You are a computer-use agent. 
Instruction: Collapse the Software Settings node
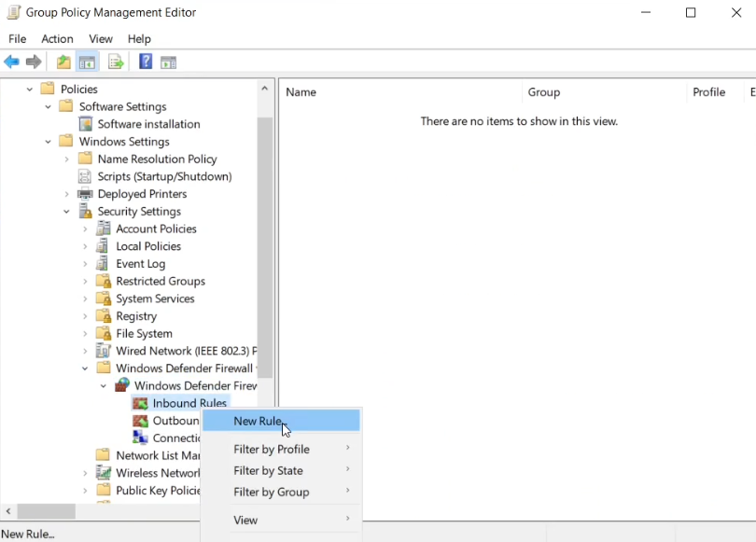click(48, 106)
